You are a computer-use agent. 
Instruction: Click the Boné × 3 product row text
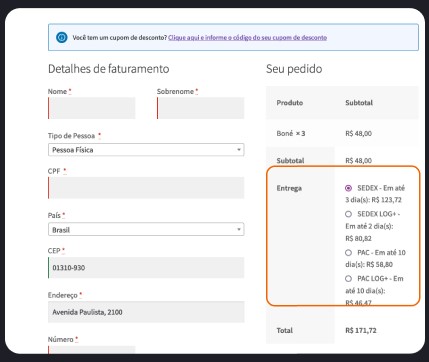(x=291, y=133)
